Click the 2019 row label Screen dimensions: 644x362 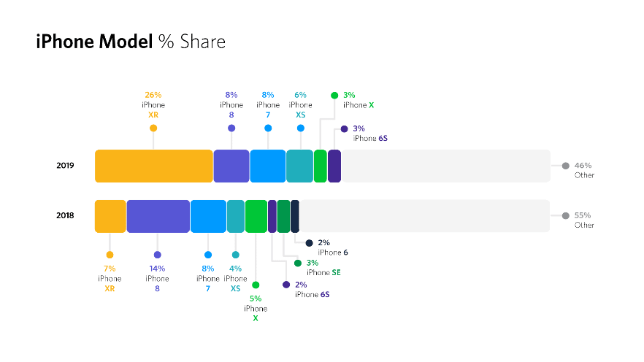65,166
